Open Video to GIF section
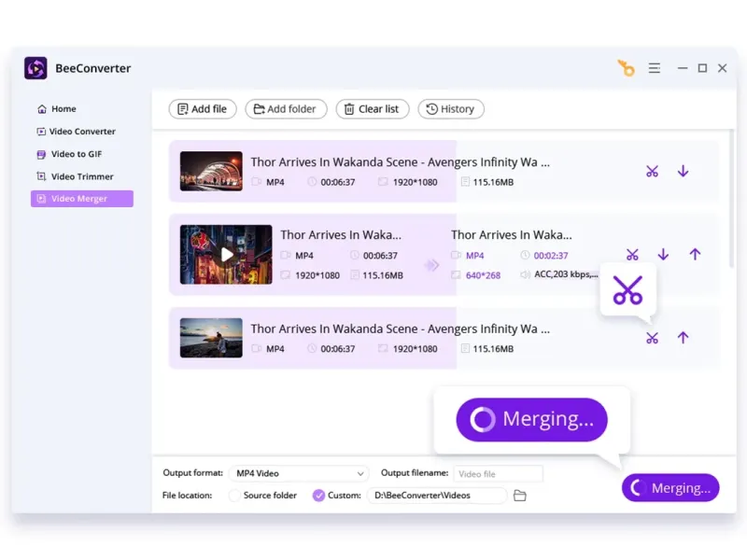Screen dimensions: 747x560 pyautogui.click(x=69, y=154)
